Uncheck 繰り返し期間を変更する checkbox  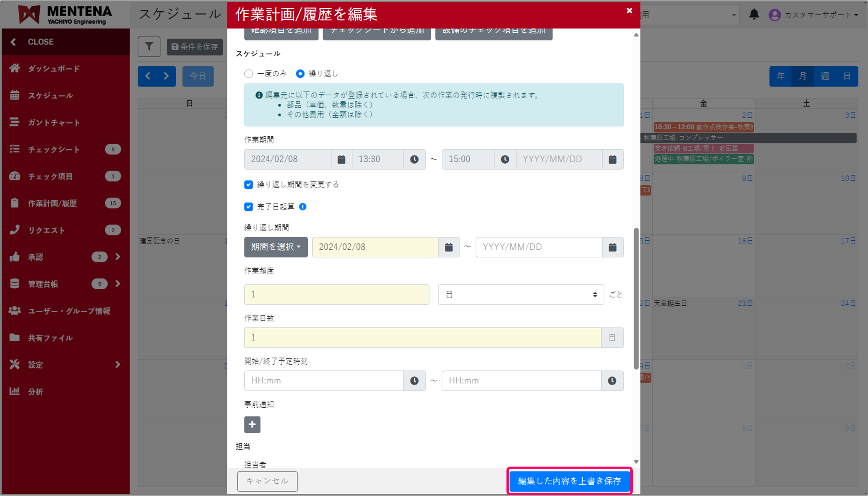248,185
